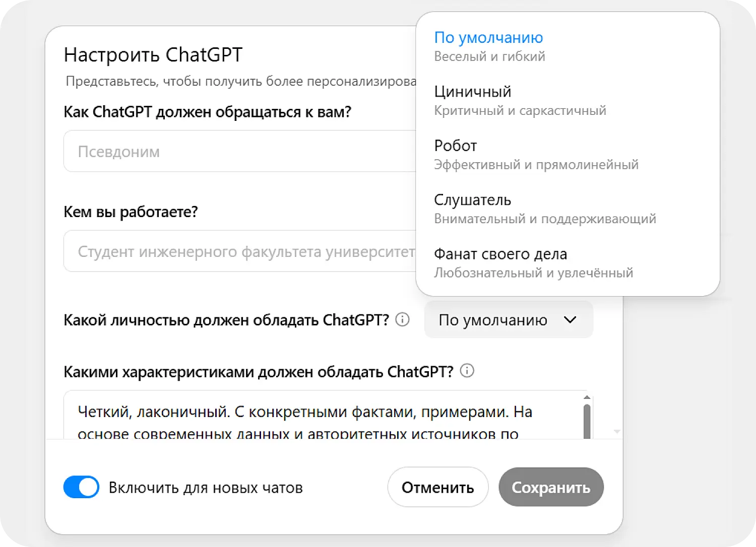756x547 pixels.
Task: Open the personality dropdown showing По умолчанию
Action: 508,320
